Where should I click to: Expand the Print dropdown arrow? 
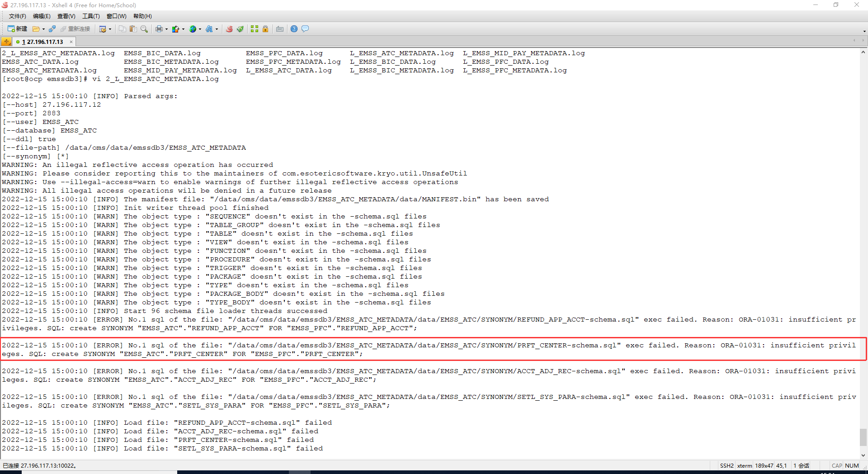166,29
